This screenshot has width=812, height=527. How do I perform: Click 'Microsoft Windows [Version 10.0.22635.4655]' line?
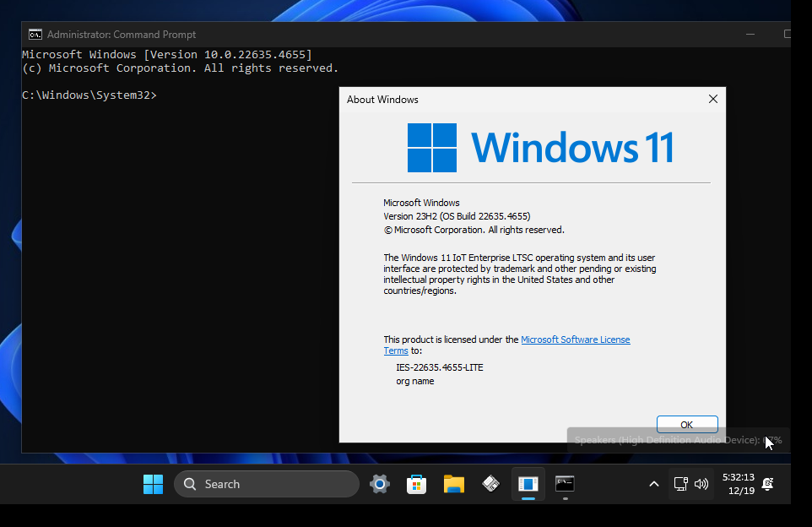167,54
